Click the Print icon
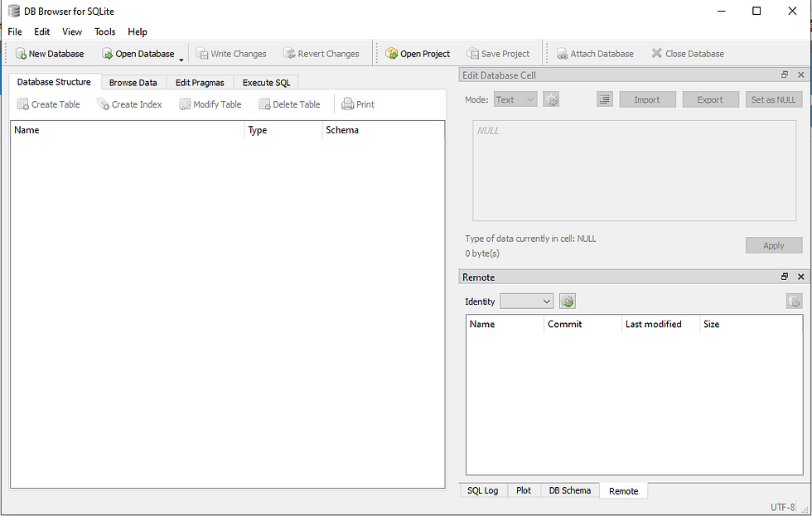This screenshot has height=516, width=812. (347, 104)
